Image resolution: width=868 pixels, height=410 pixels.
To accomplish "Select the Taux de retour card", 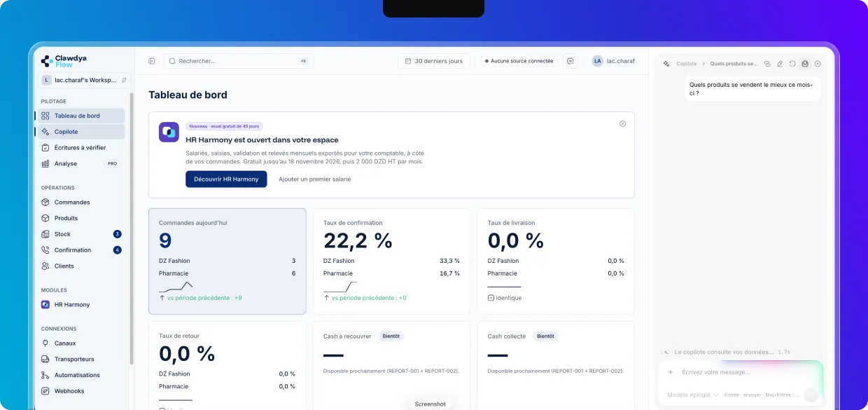I will point(227,365).
